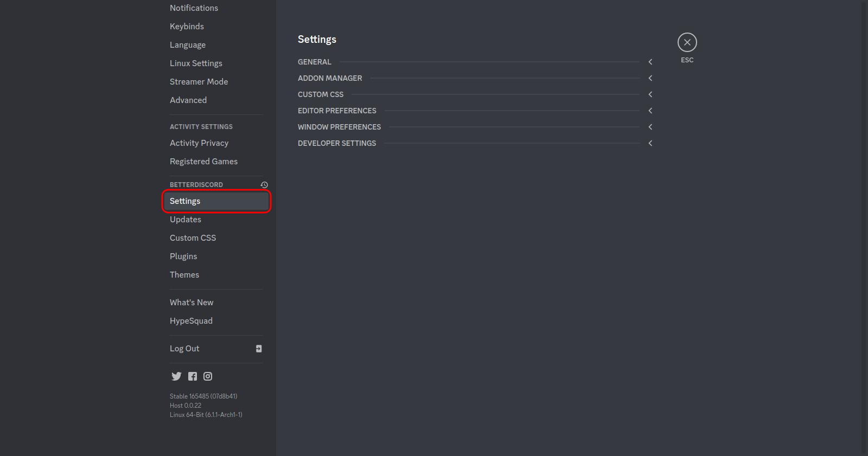Click the Host 0.0.22 version text
The image size is (868, 456).
[186, 406]
